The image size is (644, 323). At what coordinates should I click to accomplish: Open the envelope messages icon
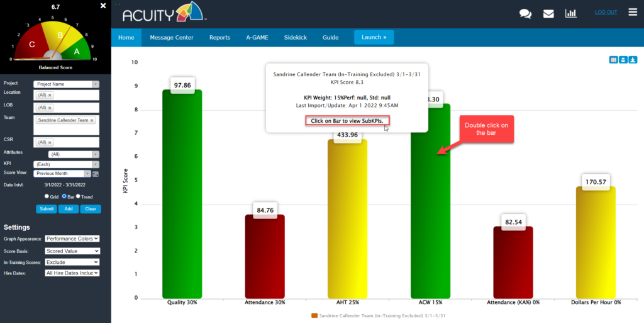tap(548, 13)
